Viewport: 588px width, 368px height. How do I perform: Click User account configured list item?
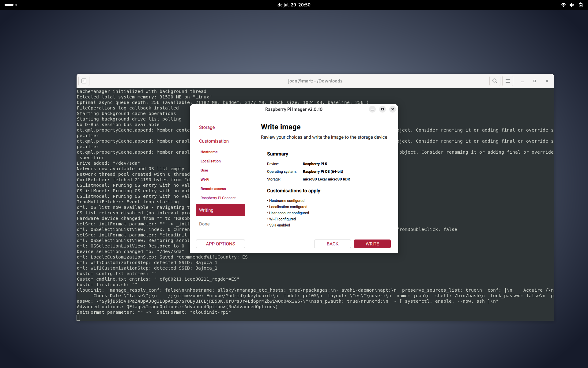pyautogui.click(x=288, y=213)
